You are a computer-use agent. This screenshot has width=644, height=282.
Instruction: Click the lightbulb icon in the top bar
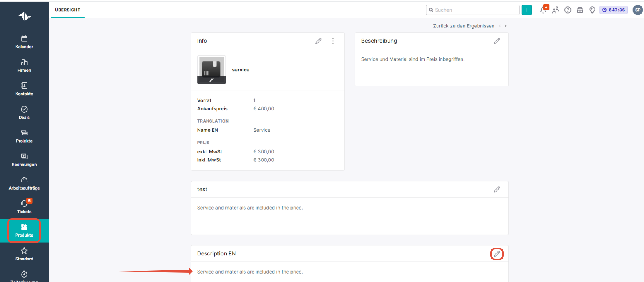coord(592,10)
